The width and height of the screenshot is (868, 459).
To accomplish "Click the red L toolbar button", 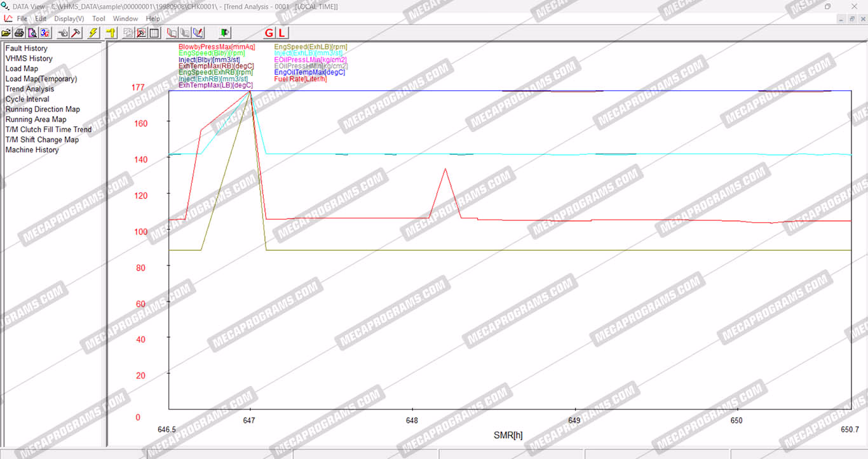I will (281, 32).
